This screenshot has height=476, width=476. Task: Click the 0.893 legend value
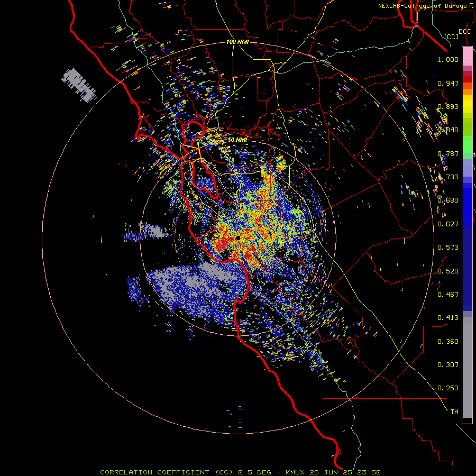(448, 106)
